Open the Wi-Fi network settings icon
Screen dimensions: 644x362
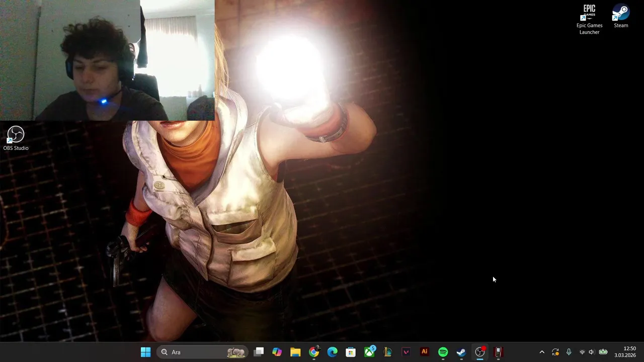(x=582, y=352)
